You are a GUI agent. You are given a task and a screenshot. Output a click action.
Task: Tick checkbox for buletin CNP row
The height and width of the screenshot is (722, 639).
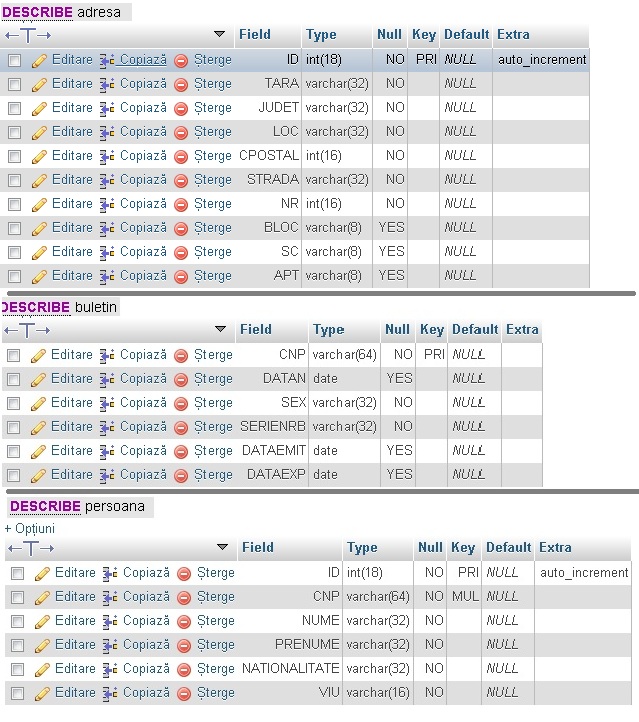14,355
